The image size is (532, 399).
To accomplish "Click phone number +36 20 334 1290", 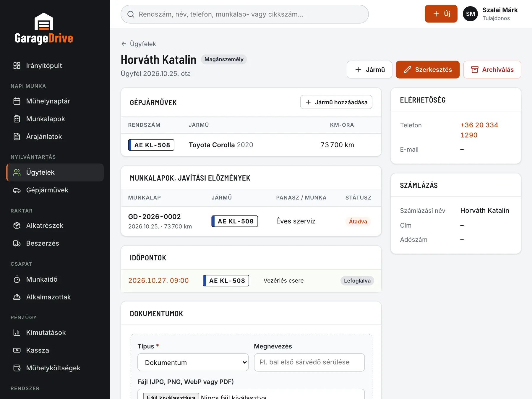I will 479,130.
